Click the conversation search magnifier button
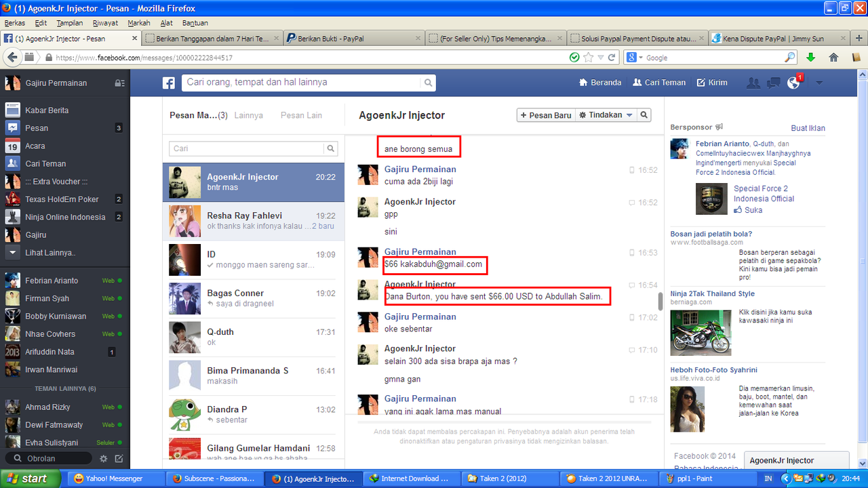 coord(644,115)
